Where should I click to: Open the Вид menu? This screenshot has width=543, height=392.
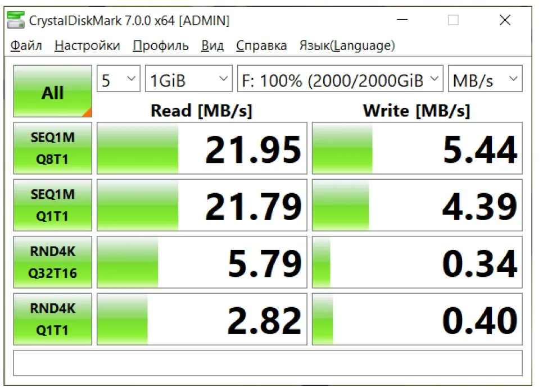coord(212,45)
